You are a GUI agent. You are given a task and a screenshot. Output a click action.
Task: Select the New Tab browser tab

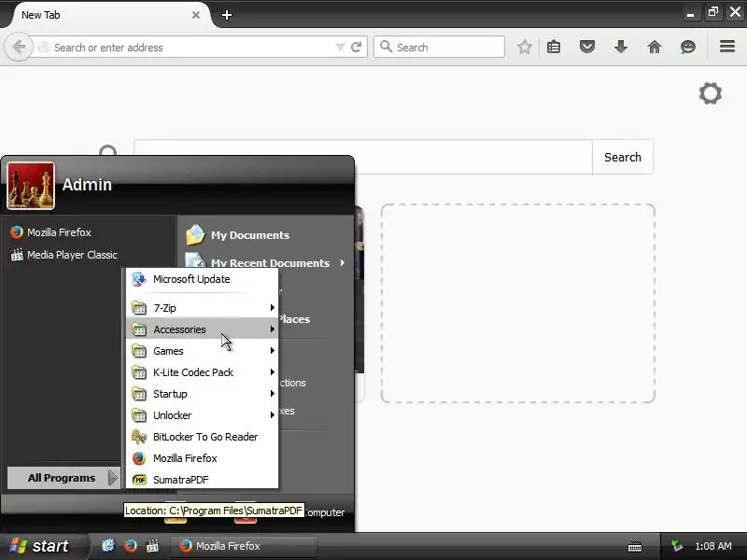click(x=109, y=15)
